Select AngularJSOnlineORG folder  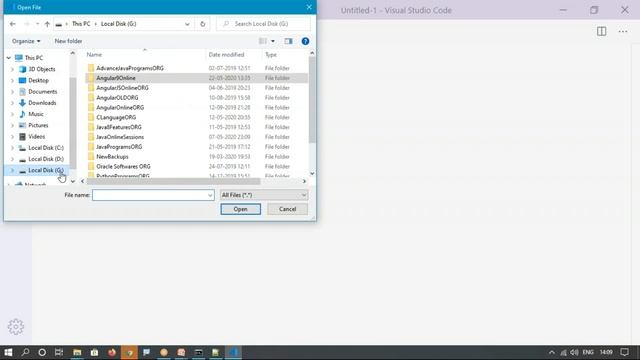[122, 88]
